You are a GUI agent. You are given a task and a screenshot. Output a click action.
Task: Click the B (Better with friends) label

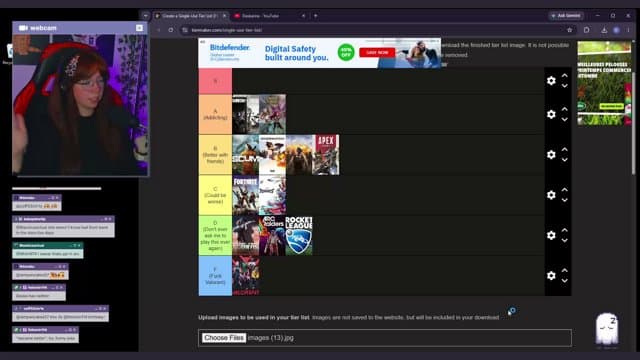(215, 155)
